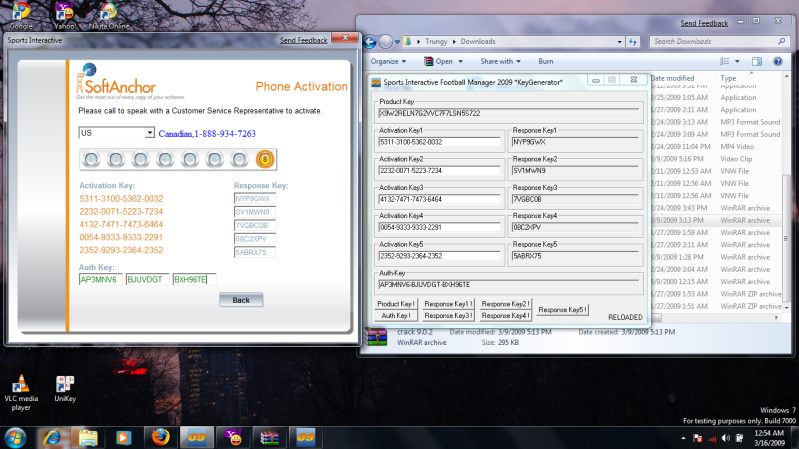
Task: Launch Firefox from taskbar
Action: pyautogui.click(x=161, y=438)
